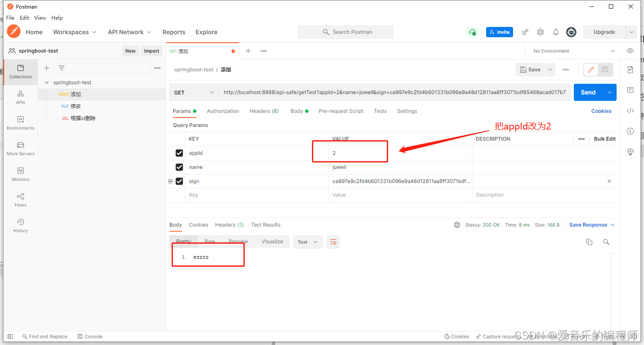This screenshot has width=644, height=345.
Task: Open Mock Servers in the sidebar
Action: (x=21, y=149)
